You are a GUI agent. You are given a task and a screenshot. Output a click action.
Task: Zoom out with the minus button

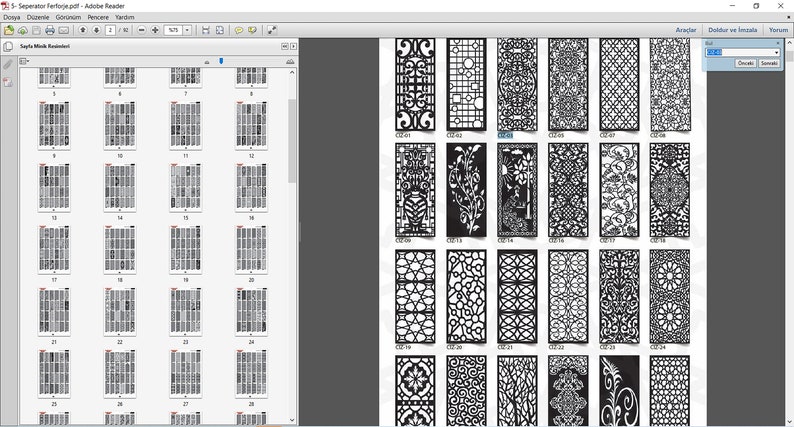pyautogui.click(x=142, y=30)
